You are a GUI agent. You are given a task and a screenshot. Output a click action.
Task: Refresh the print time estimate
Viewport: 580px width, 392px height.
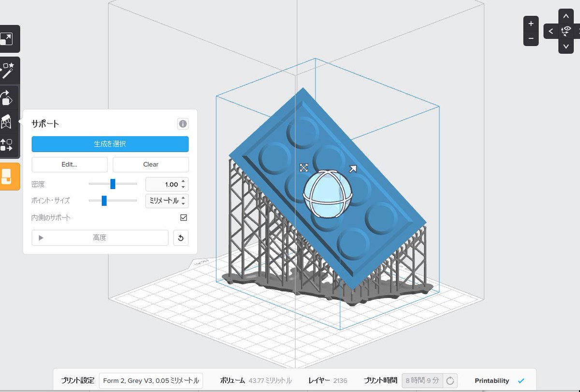pyautogui.click(x=450, y=381)
